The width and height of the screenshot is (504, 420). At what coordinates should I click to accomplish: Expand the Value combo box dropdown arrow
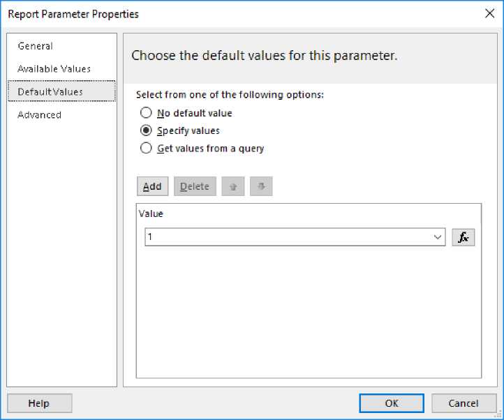[438, 237]
